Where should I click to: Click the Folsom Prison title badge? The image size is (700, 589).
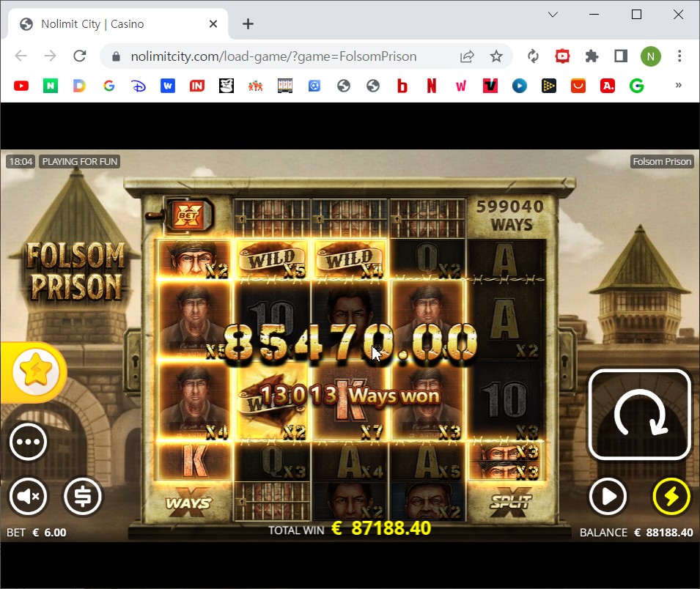[662, 161]
